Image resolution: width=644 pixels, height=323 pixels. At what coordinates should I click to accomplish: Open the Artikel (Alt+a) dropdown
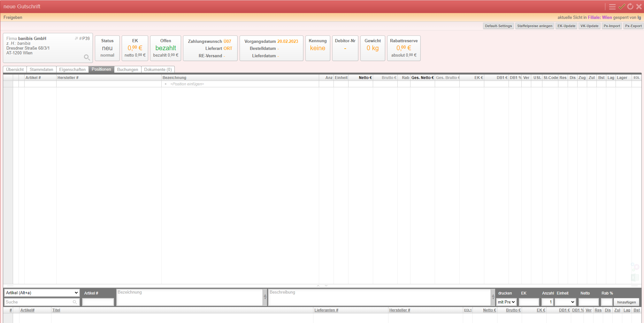coord(42,293)
